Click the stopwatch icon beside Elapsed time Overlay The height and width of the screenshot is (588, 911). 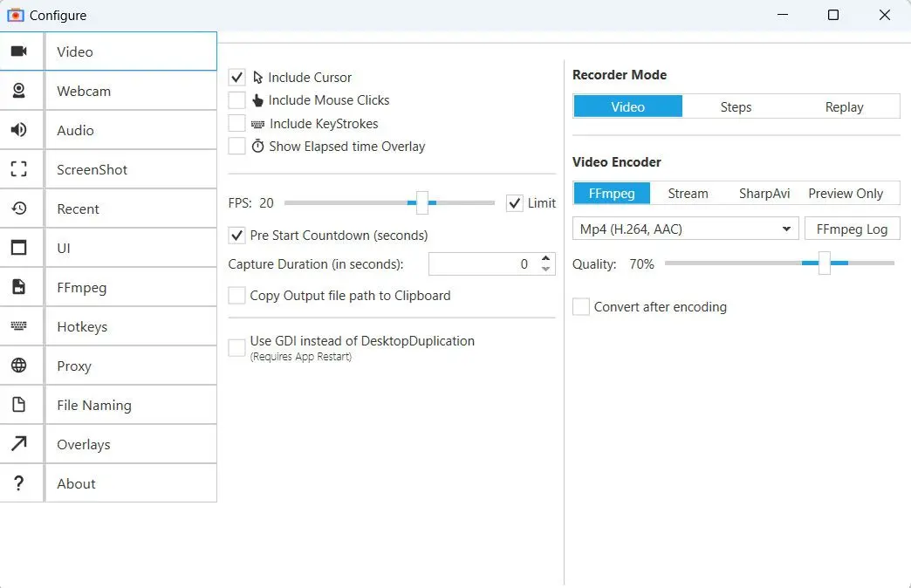tap(258, 146)
